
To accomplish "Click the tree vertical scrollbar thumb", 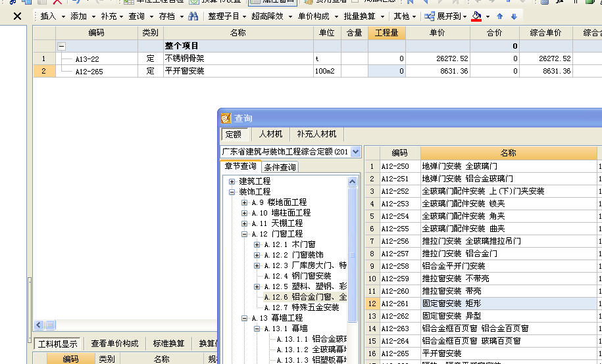I will coord(353,255).
